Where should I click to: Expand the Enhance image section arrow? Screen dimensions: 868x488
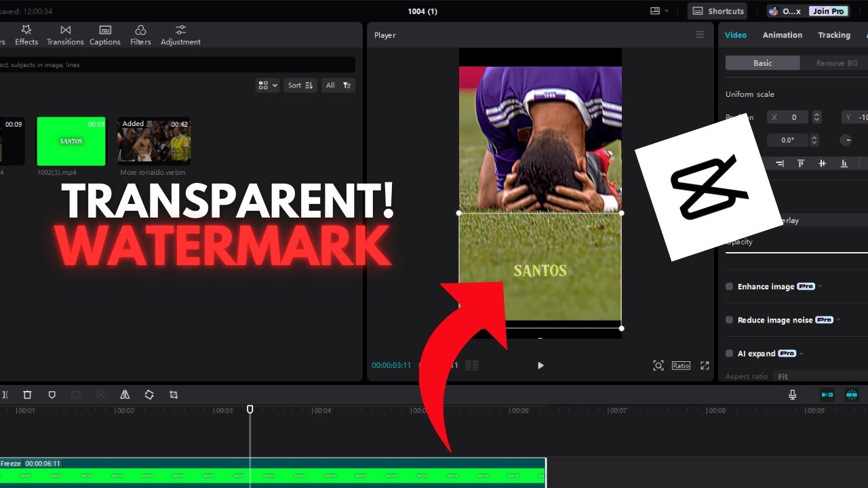[x=820, y=287]
